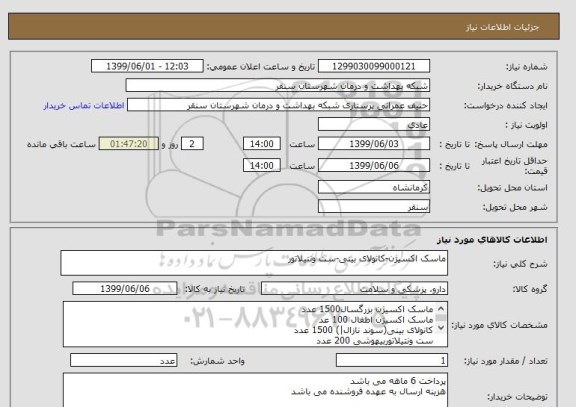Select the announcement date field 1399/06/01 - 12:03

pyautogui.click(x=147, y=66)
